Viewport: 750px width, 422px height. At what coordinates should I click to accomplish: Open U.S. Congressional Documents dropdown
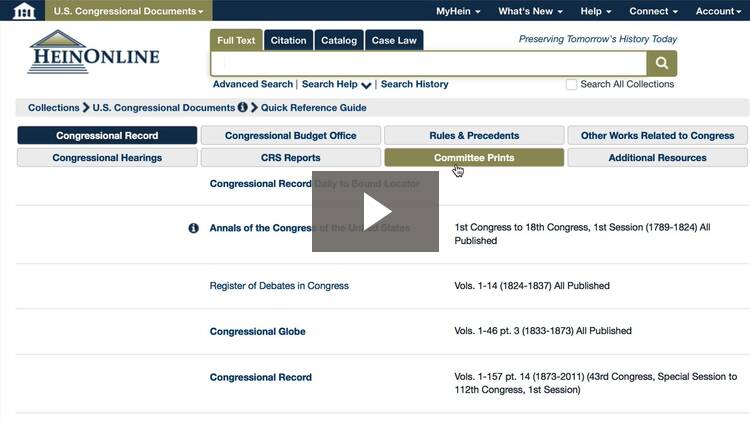tap(129, 11)
